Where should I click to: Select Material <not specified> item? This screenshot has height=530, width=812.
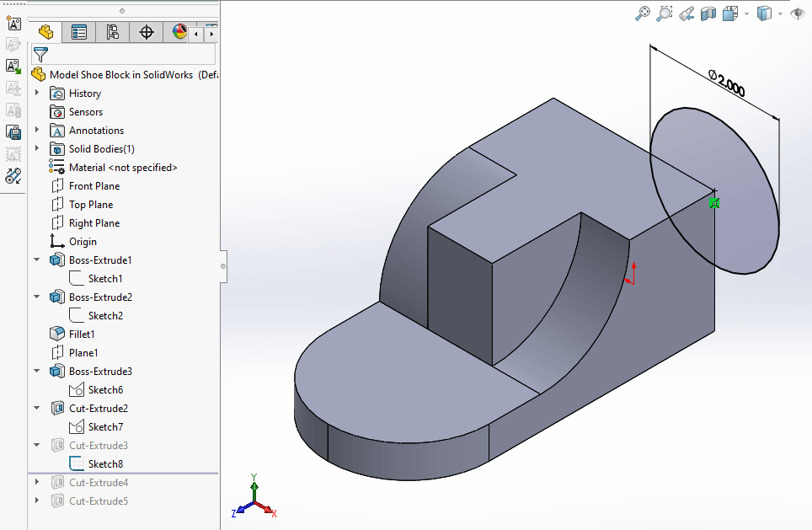coord(123,168)
